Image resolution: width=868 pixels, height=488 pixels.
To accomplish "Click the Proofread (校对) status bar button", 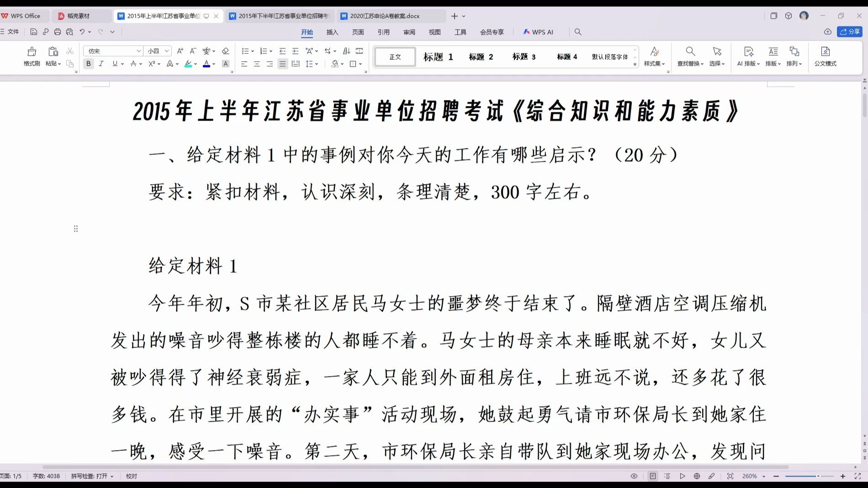I will [132, 476].
